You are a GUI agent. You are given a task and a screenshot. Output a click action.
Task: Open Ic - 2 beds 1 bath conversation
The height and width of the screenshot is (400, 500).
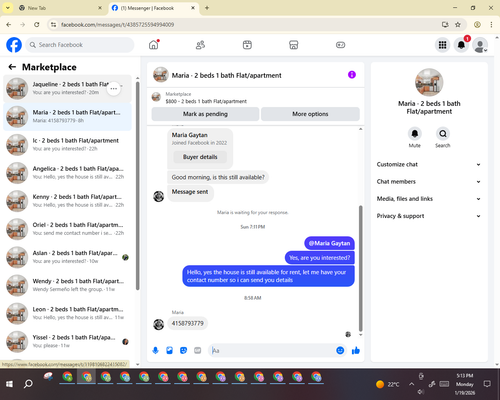67,145
